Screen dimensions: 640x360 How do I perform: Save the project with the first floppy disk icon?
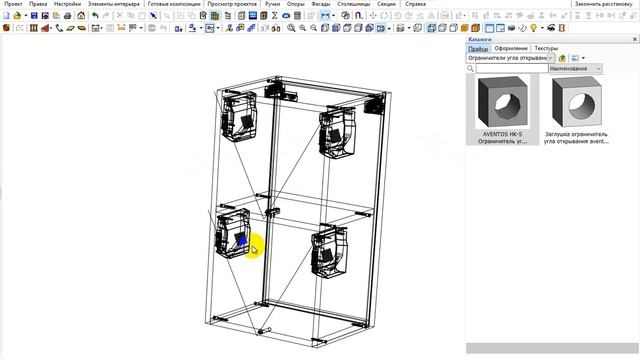34,16
